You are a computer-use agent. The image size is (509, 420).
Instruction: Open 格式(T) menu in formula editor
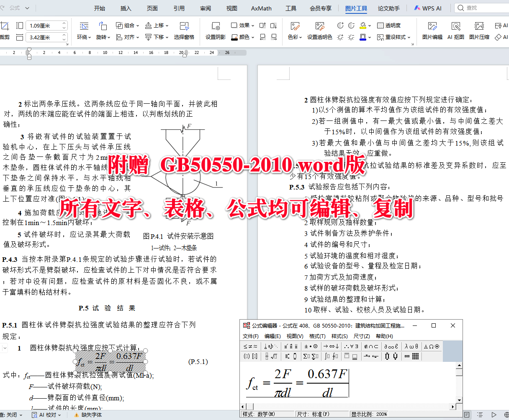pos(317,336)
